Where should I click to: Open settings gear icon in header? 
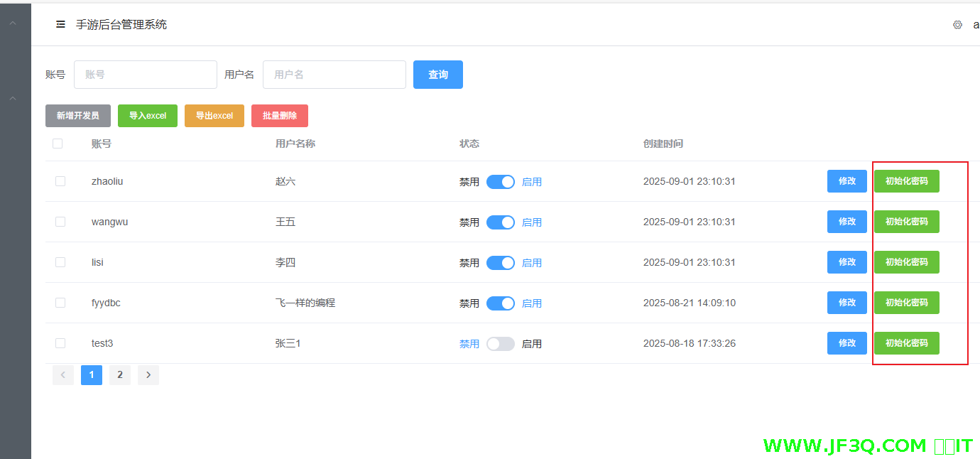(x=957, y=25)
